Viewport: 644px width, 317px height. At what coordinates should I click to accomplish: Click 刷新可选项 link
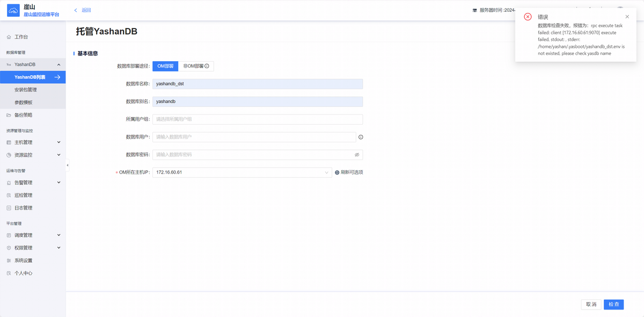(352, 172)
